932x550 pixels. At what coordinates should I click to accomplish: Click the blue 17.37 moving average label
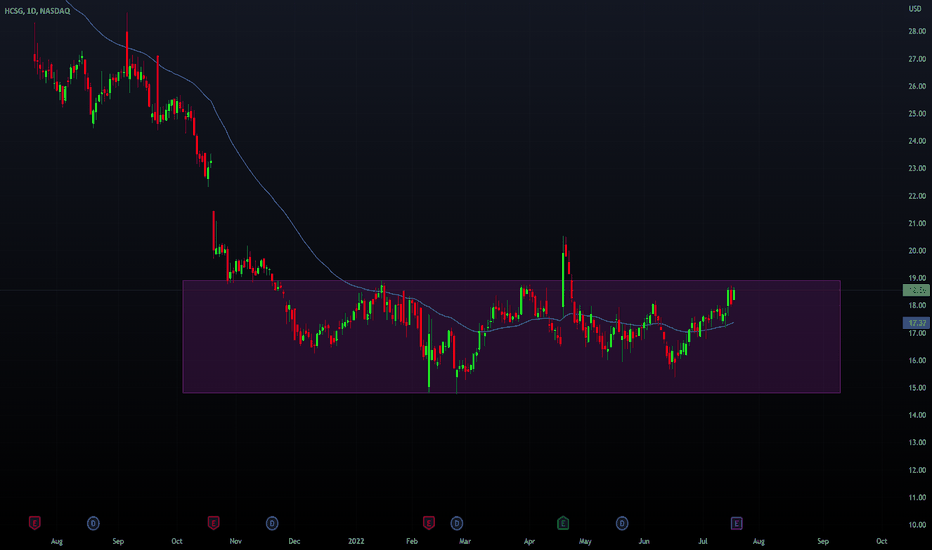pos(916,323)
